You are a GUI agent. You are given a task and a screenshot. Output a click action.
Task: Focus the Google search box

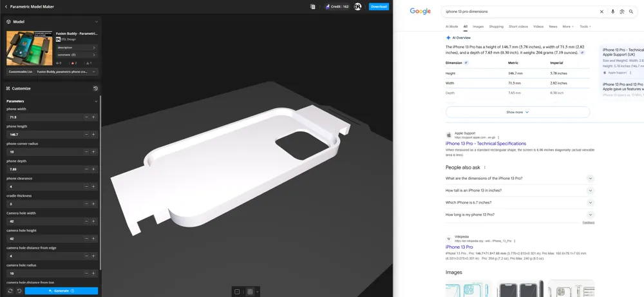coord(520,12)
